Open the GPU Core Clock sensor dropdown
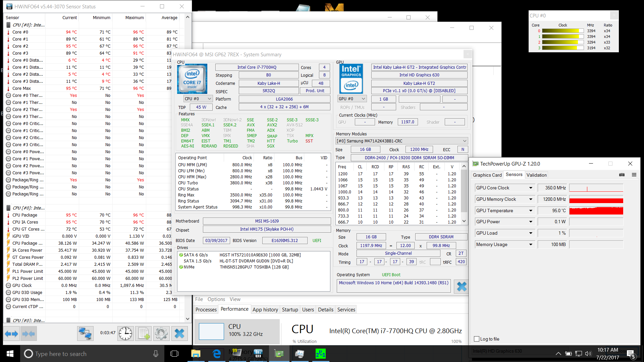This screenshot has width=644, height=362. point(531,188)
